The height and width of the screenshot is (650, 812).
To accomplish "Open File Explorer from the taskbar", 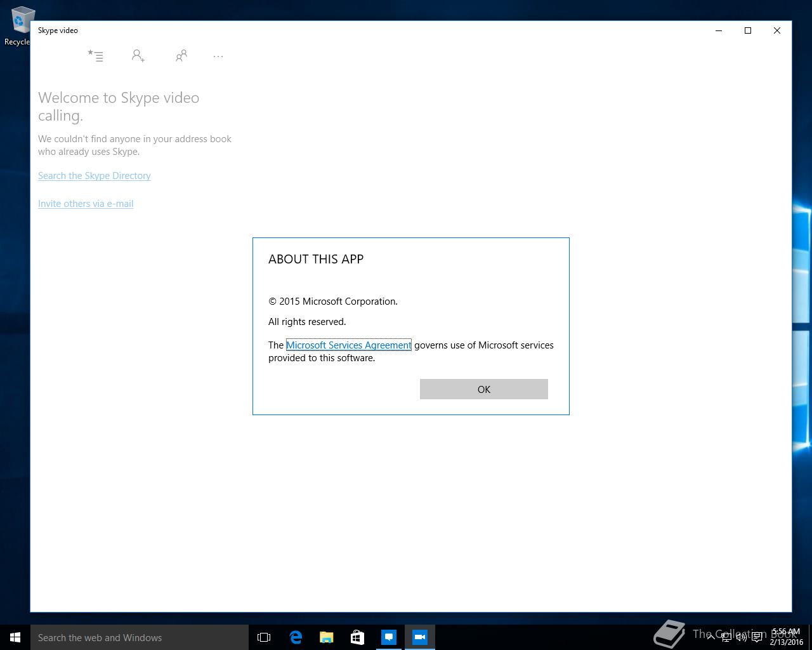I will tap(326, 637).
